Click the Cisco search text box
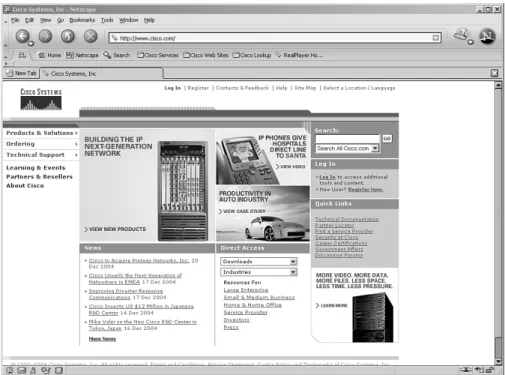Viewport: 505px width, 375px height. pyautogui.click(x=347, y=138)
